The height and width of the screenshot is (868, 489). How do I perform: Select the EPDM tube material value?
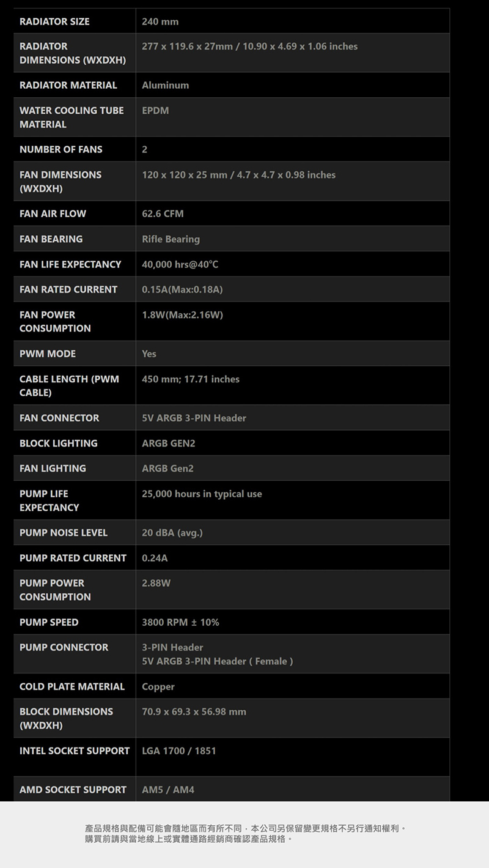(x=155, y=111)
